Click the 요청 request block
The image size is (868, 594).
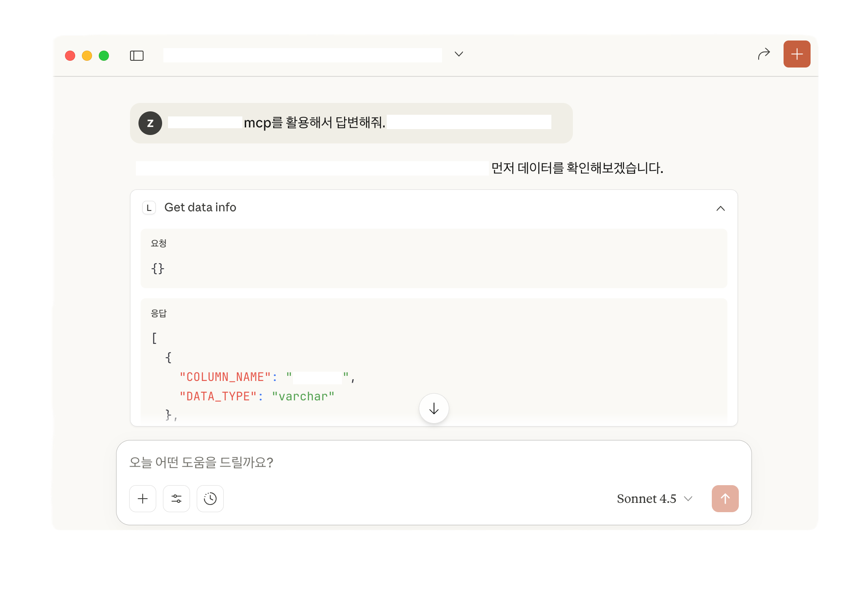coord(434,258)
